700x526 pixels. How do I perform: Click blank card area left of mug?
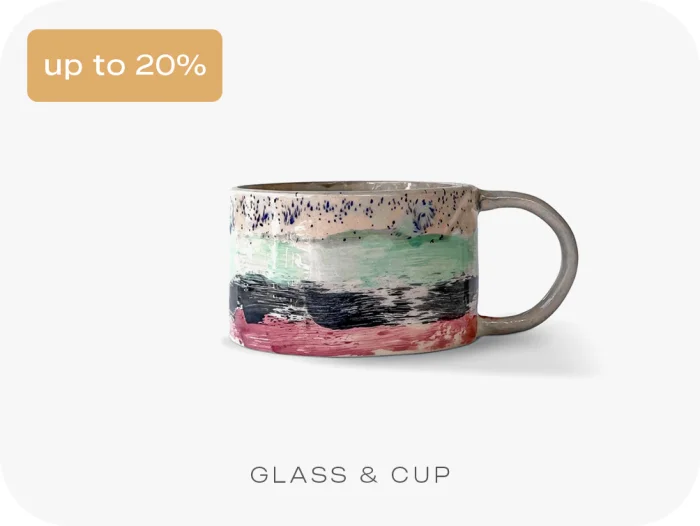(x=112, y=270)
